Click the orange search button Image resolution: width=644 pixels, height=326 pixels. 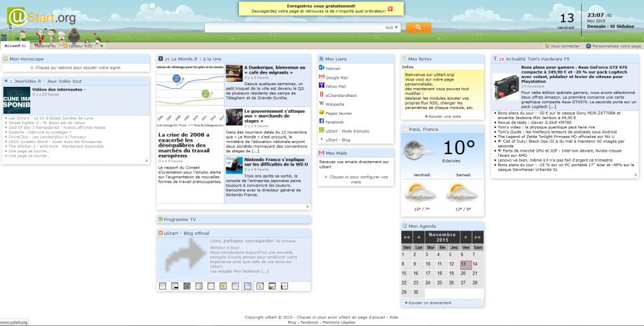[x=418, y=28]
